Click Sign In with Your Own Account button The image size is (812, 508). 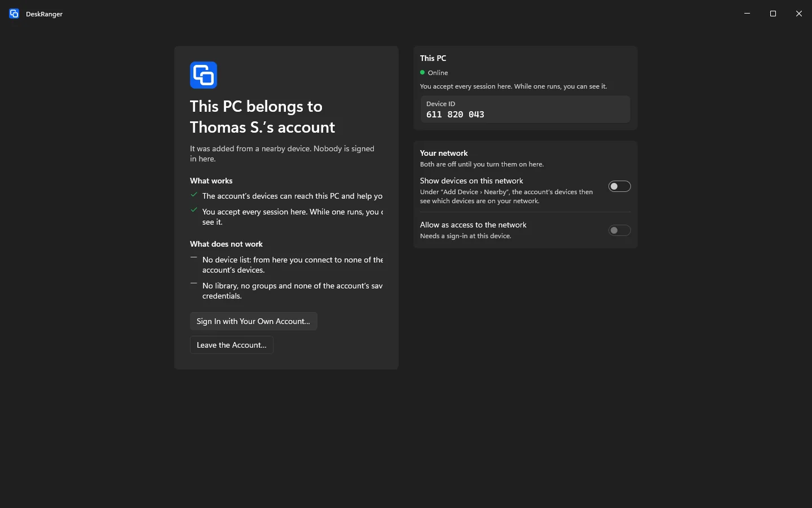click(253, 321)
